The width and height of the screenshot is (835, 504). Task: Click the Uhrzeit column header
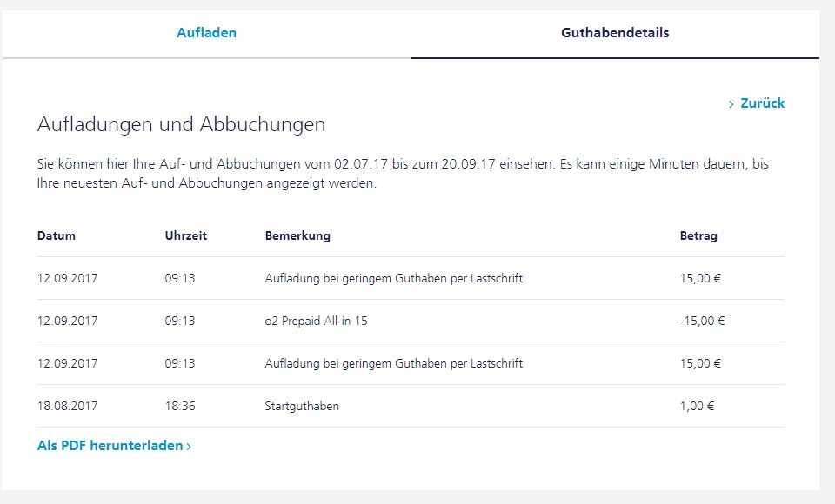[x=186, y=235]
